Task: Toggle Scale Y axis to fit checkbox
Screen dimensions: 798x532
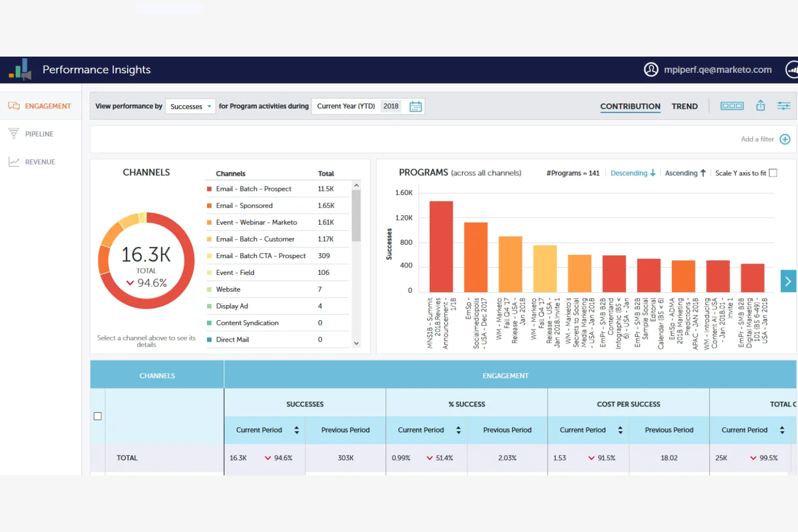Action: (x=773, y=173)
